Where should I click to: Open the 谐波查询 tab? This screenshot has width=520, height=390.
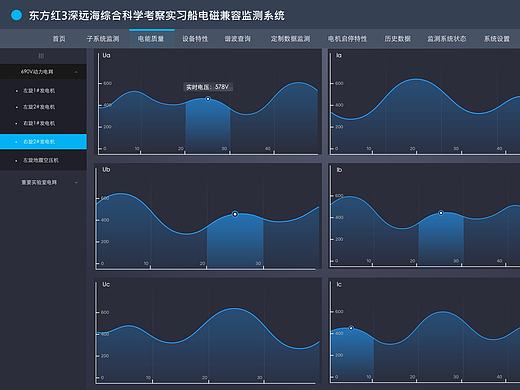[238, 39]
